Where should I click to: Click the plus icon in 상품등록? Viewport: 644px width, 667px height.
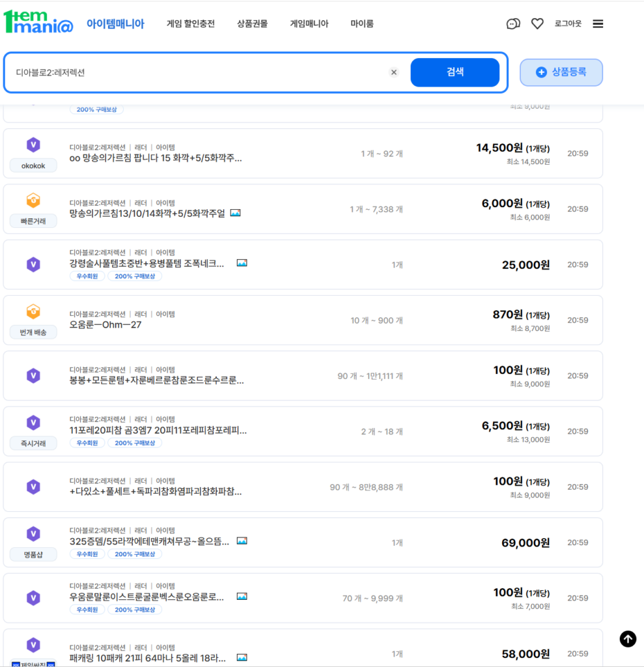(x=541, y=72)
